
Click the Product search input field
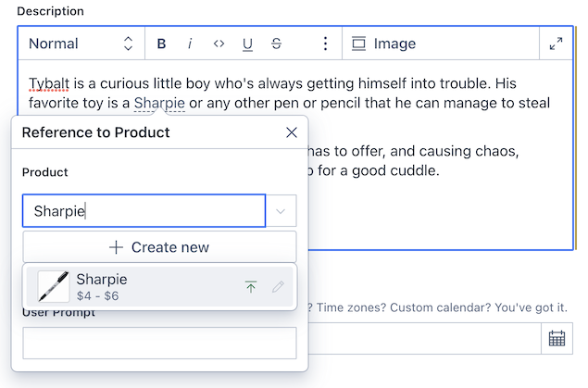(x=144, y=211)
